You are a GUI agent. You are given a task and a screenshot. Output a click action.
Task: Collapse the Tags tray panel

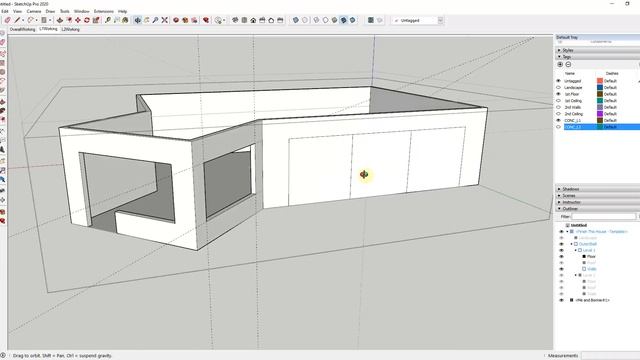pyautogui.click(x=559, y=57)
